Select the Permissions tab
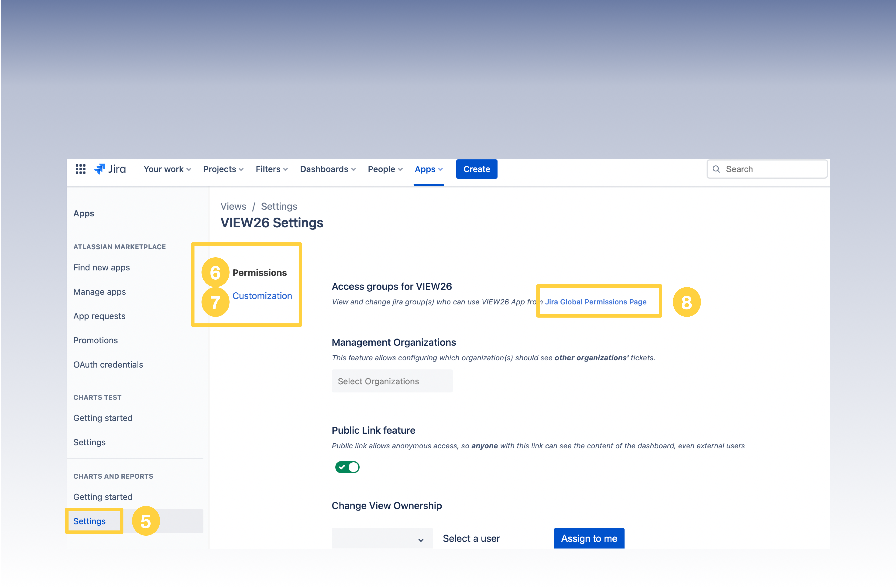This screenshot has height=588, width=896. tap(259, 272)
